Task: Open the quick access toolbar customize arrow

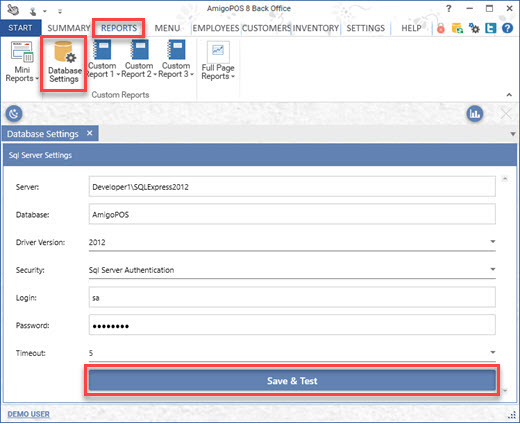Action: pyautogui.click(x=60, y=11)
